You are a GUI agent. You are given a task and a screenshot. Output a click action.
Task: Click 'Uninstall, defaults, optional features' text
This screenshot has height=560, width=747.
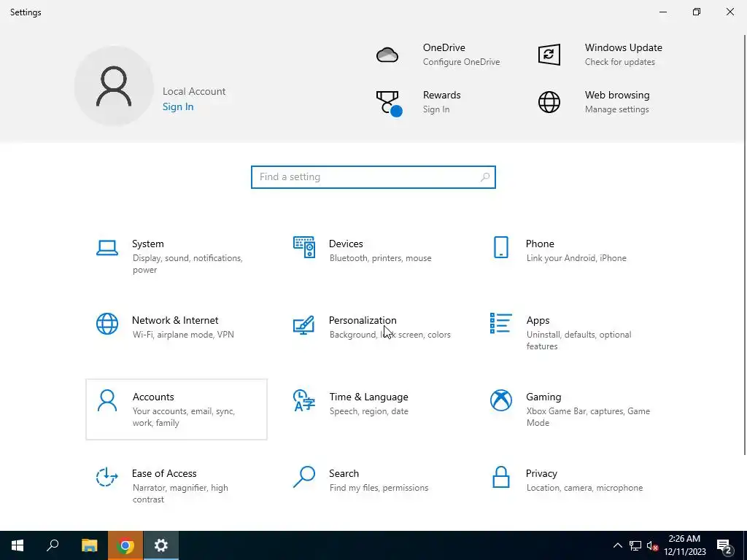coord(578,341)
